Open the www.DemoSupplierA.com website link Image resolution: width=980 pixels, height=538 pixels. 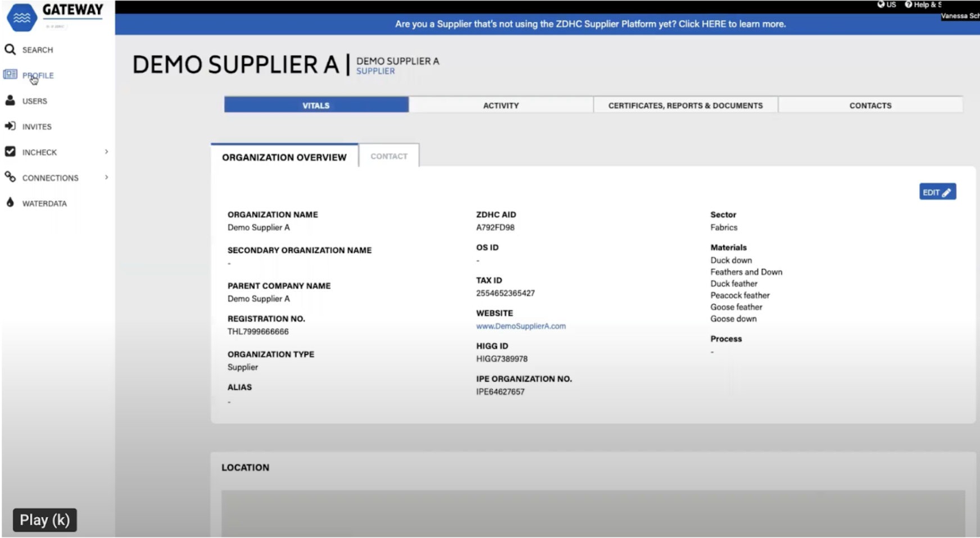coord(520,326)
